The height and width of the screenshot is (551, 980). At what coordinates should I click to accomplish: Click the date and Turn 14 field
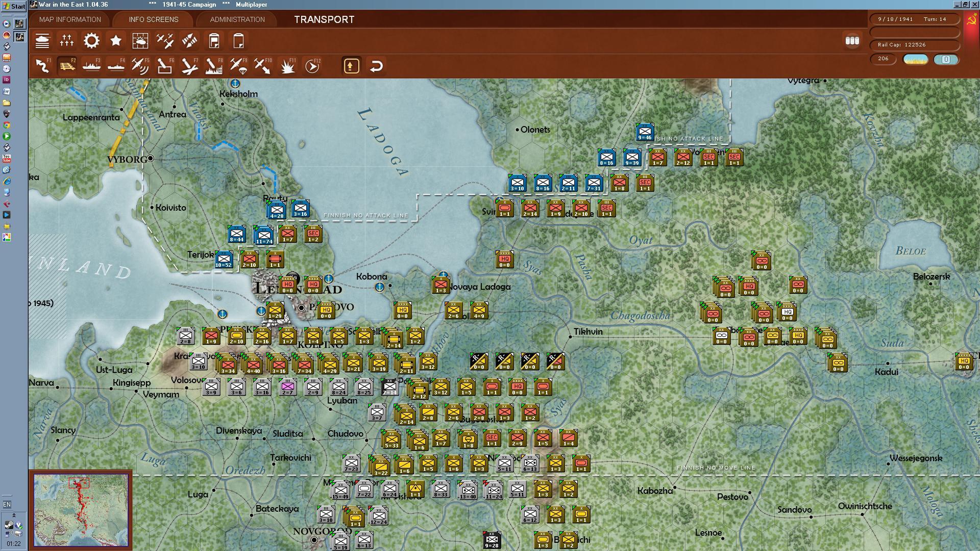[x=914, y=19]
